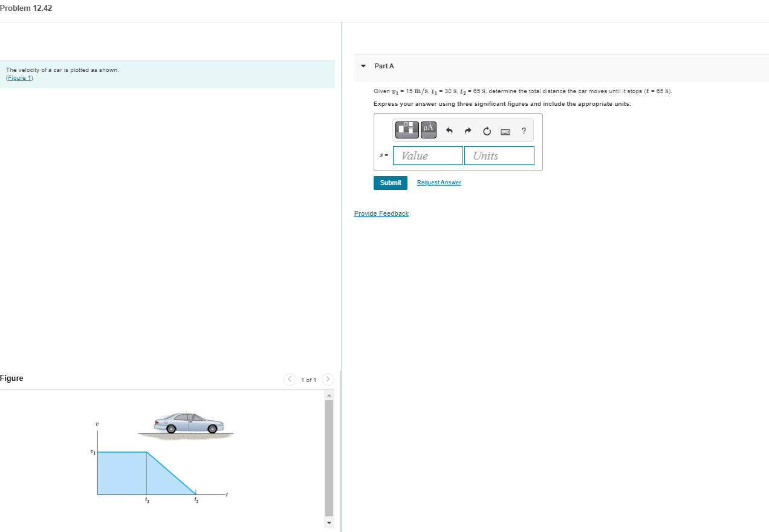Viewport: 769px width, 532px height.
Task: Click the figure scroll up arrow
Action: point(329,395)
